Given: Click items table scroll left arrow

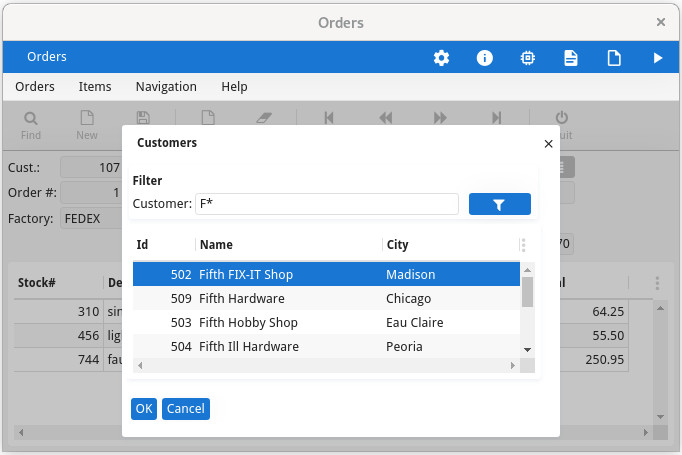Looking at the screenshot, I should click(21, 432).
